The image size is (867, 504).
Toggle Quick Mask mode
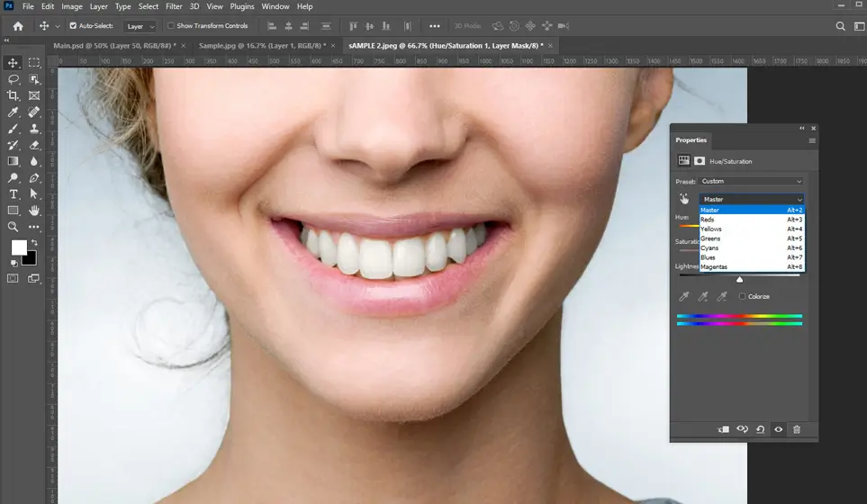point(13,278)
